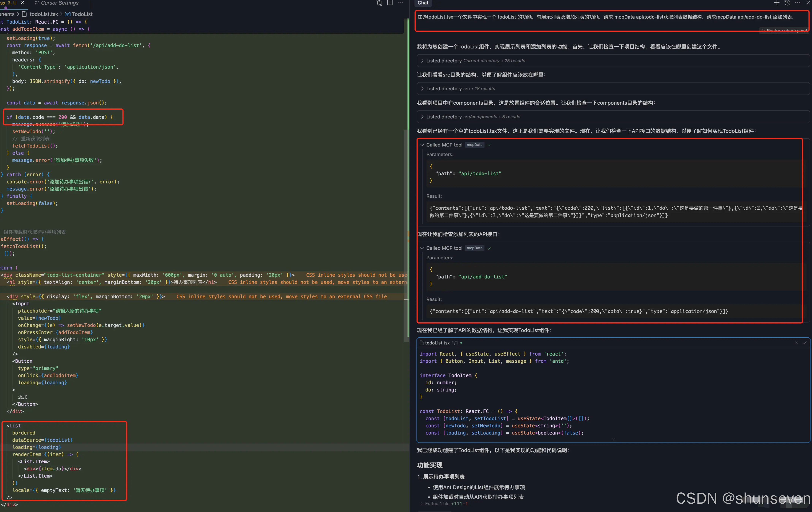The image size is (812, 512).
Task: Select the Chat tab
Action: click(423, 3)
